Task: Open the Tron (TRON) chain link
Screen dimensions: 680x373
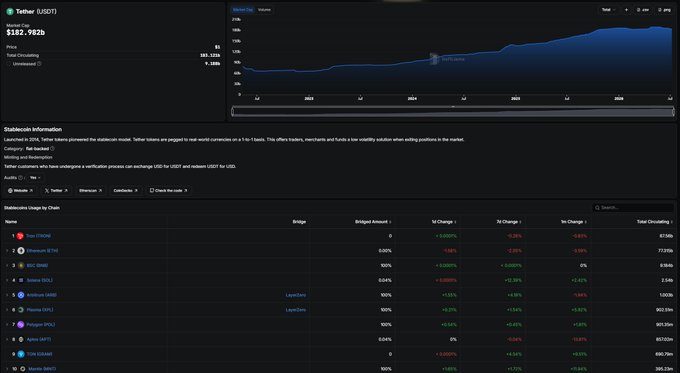Action: coord(38,236)
